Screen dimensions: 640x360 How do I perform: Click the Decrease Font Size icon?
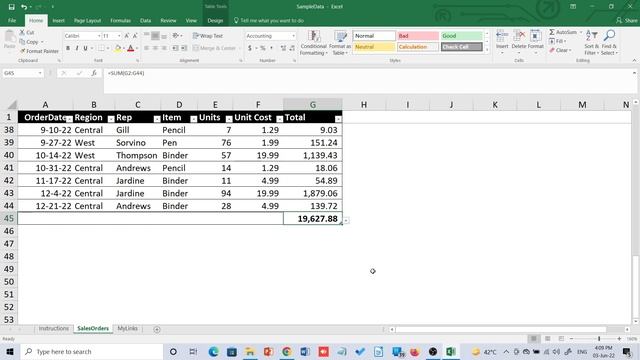[135, 36]
